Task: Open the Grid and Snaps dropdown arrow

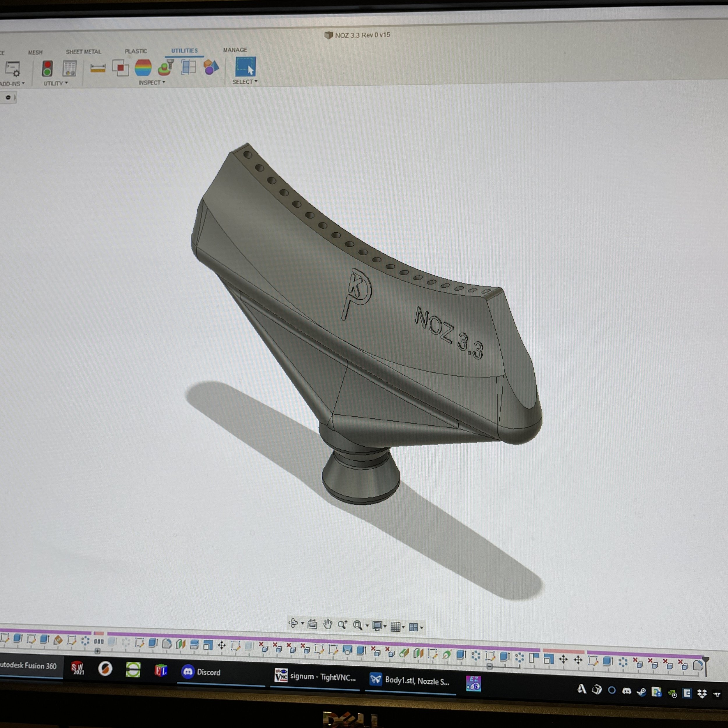Action: coord(403,627)
